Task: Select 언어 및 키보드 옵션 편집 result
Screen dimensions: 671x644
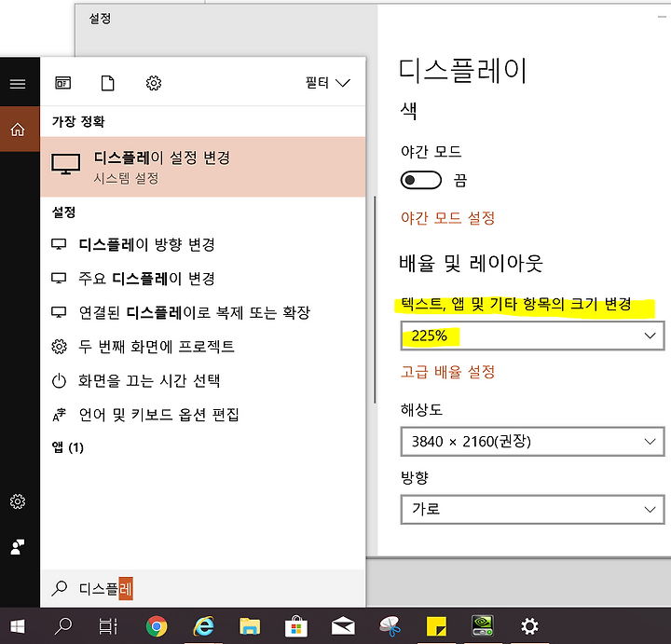Action: coord(203,414)
